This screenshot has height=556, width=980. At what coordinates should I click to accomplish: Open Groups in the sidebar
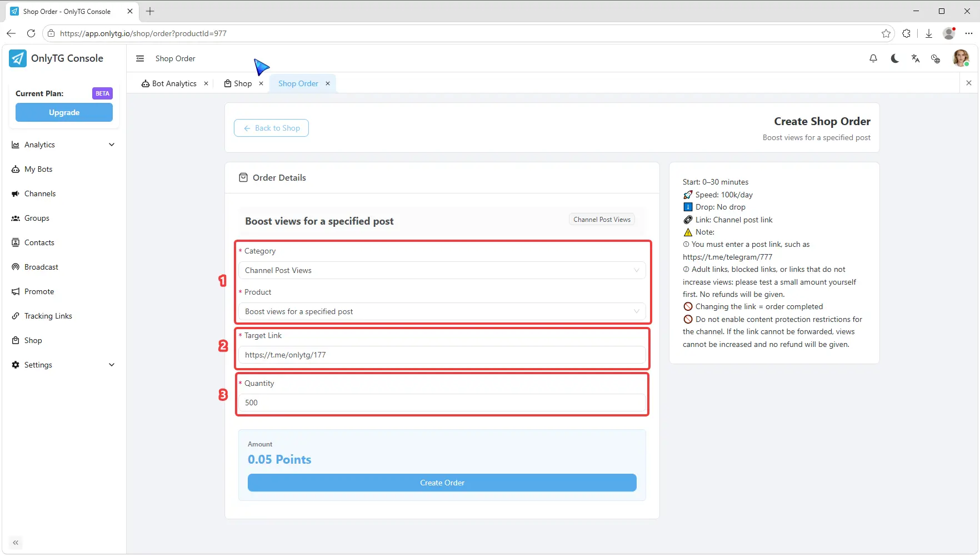pyautogui.click(x=64, y=218)
